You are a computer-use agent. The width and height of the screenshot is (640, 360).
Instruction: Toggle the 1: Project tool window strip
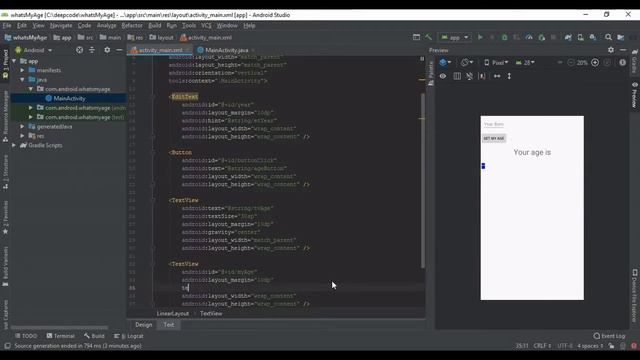click(5, 65)
